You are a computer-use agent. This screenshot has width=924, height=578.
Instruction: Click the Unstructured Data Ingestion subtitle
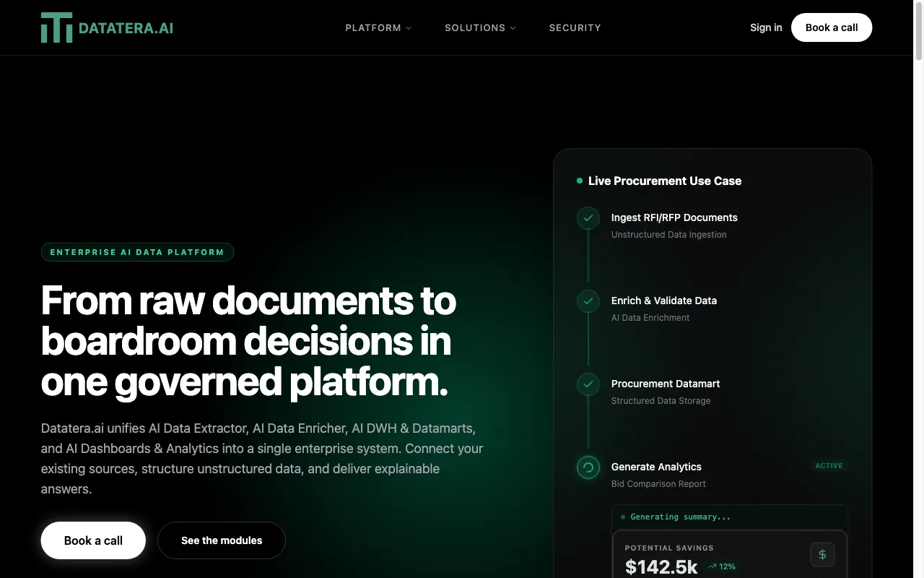click(x=669, y=235)
